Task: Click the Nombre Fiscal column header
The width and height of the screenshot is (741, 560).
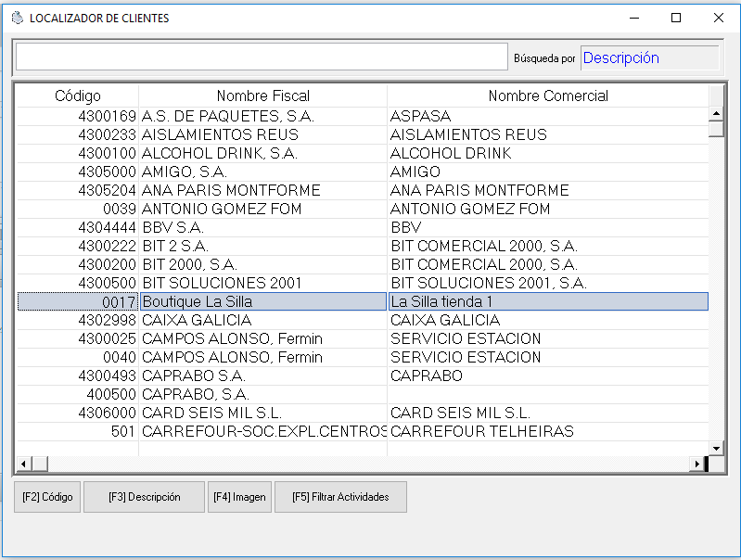Action: pos(263,95)
